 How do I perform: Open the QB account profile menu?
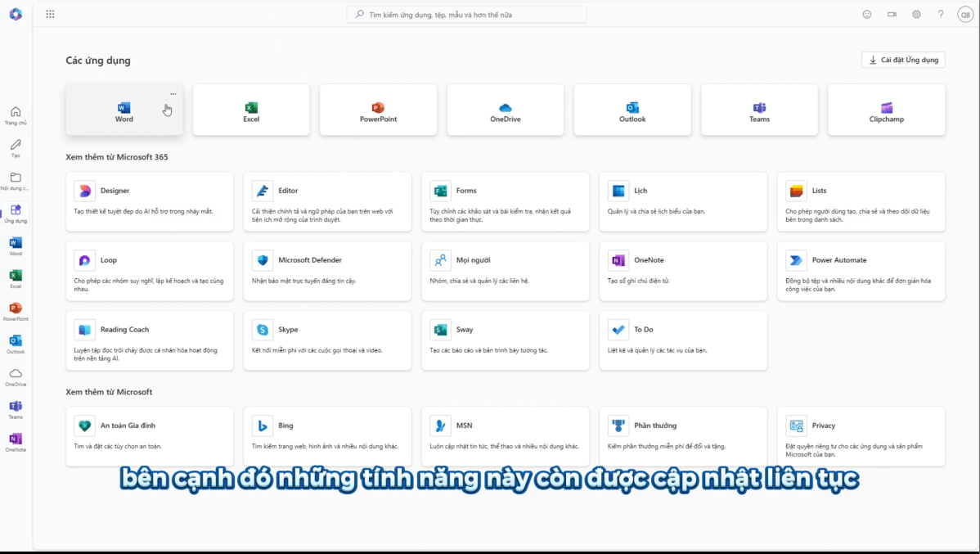(x=965, y=15)
